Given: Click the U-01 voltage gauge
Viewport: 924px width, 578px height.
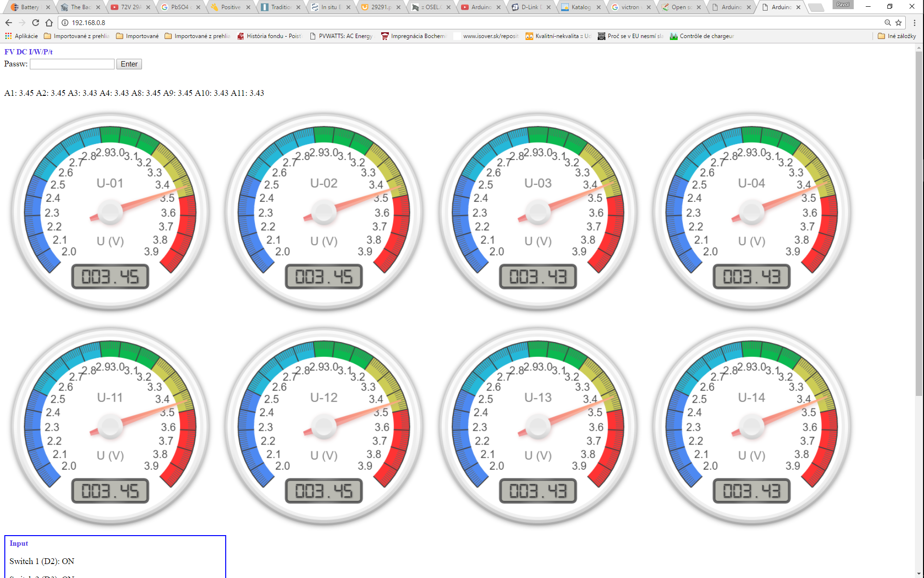Looking at the screenshot, I should (x=110, y=212).
